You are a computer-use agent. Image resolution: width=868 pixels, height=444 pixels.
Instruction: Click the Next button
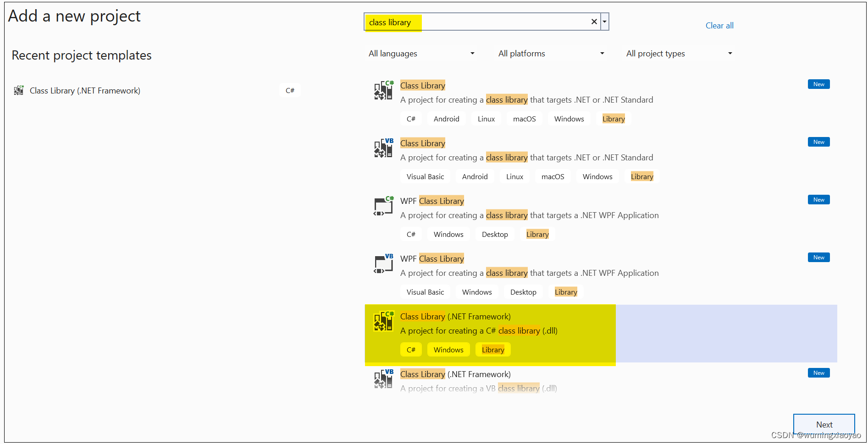coord(824,425)
